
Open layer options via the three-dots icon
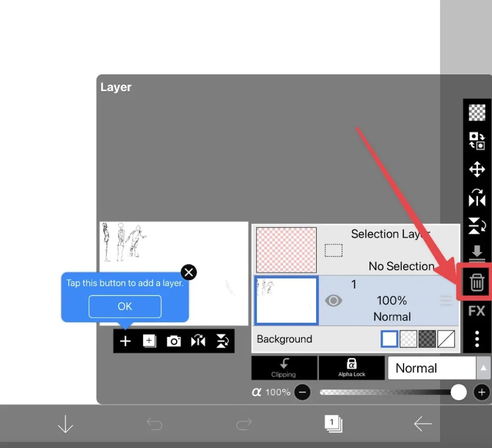[x=477, y=339]
